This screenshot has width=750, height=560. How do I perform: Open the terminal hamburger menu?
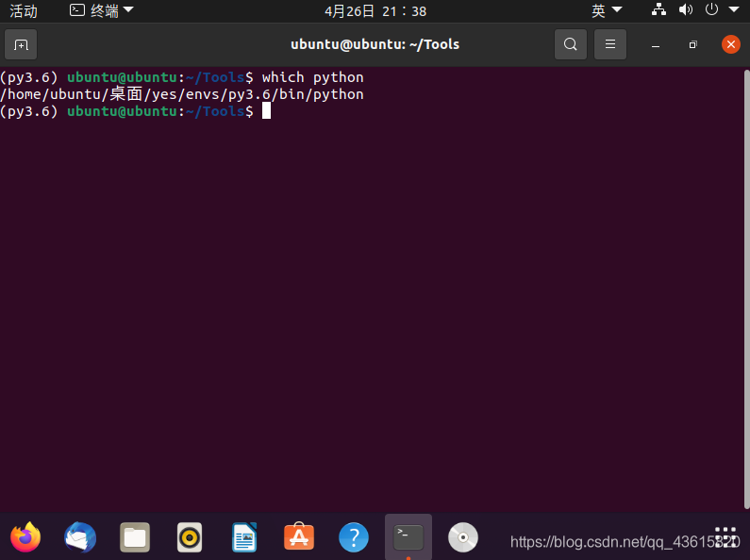click(x=609, y=44)
